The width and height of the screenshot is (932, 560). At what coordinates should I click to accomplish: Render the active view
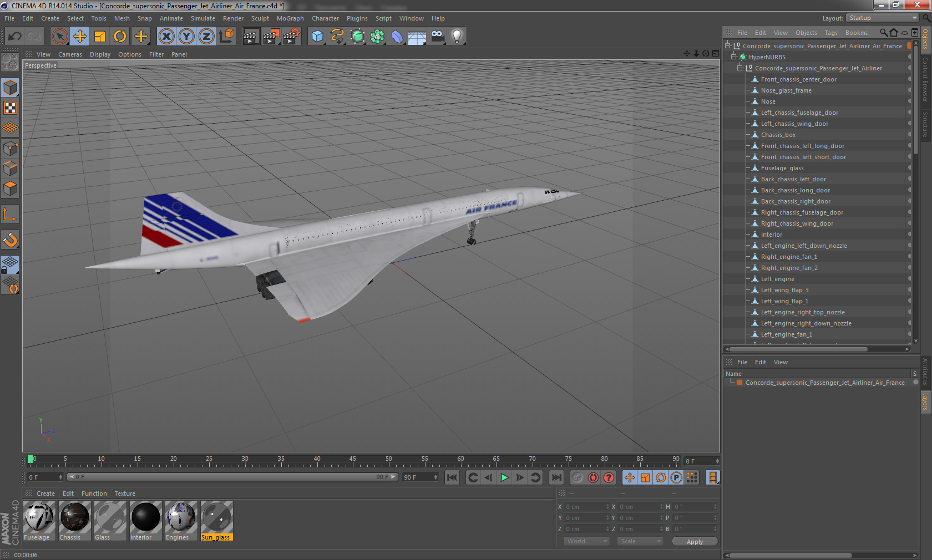pyautogui.click(x=251, y=37)
